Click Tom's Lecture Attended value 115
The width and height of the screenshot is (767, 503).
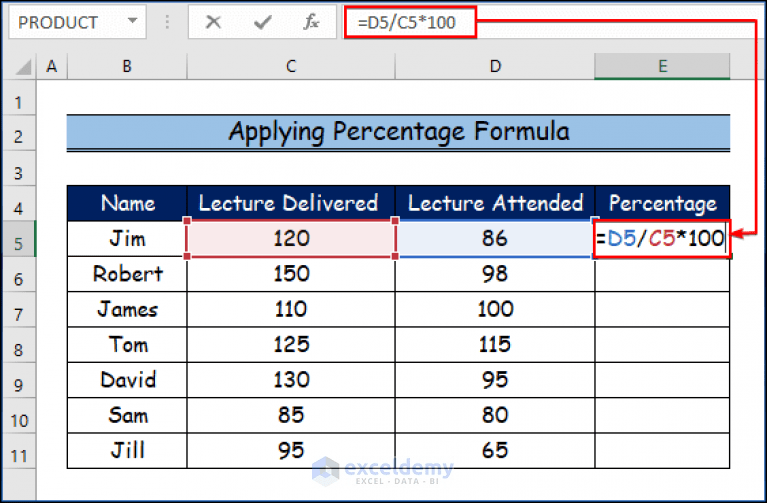pos(495,344)
